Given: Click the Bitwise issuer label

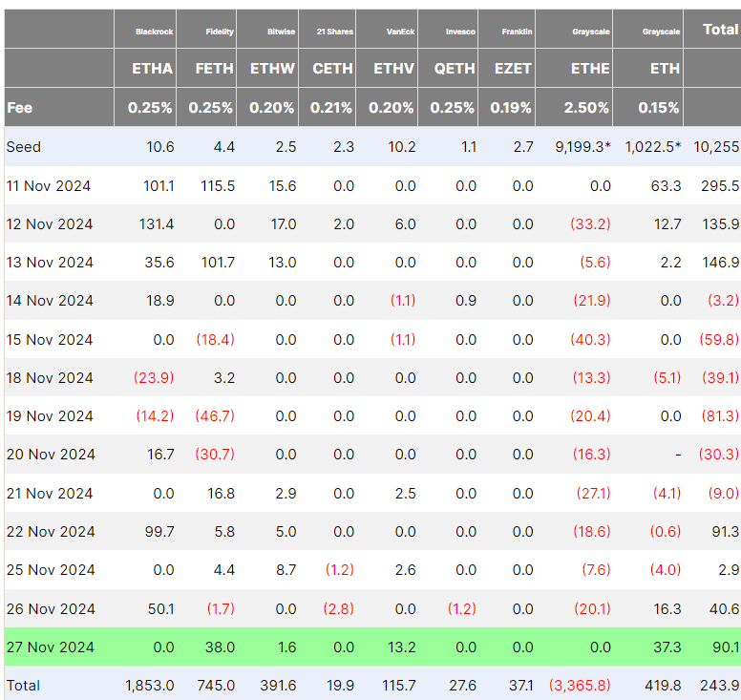Looking at the screenshot, I should [281, 32].
